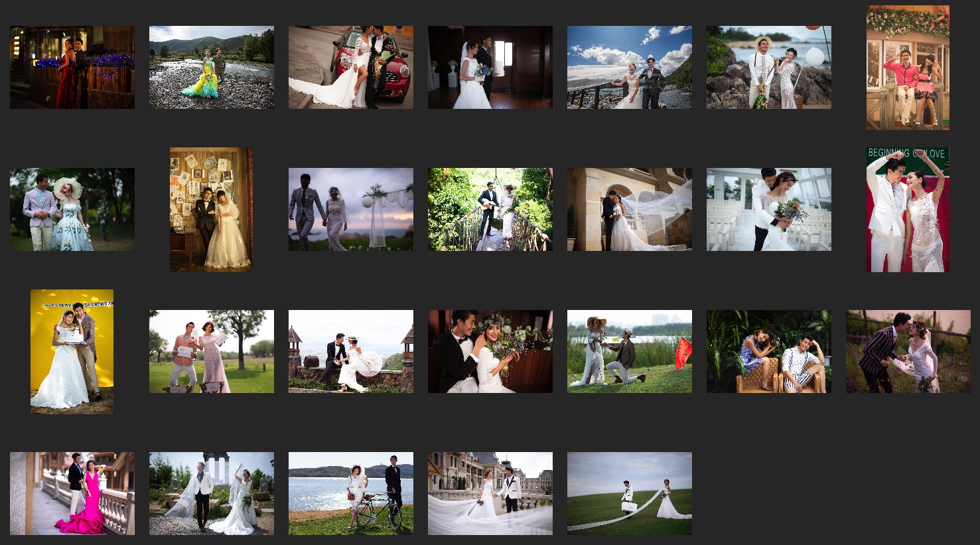
Task: Select the dusk photo with the palm tree
Action: click(350, 209)
